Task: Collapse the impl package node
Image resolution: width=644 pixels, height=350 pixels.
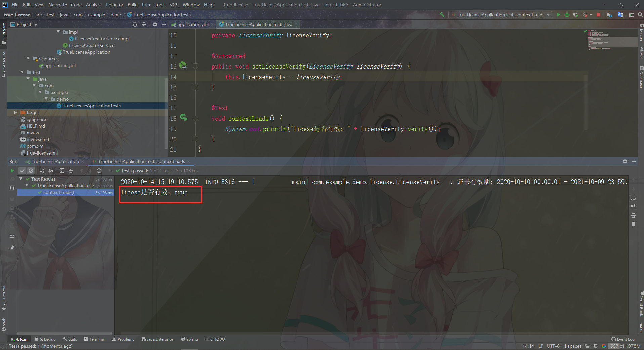Action: [58, 32]
